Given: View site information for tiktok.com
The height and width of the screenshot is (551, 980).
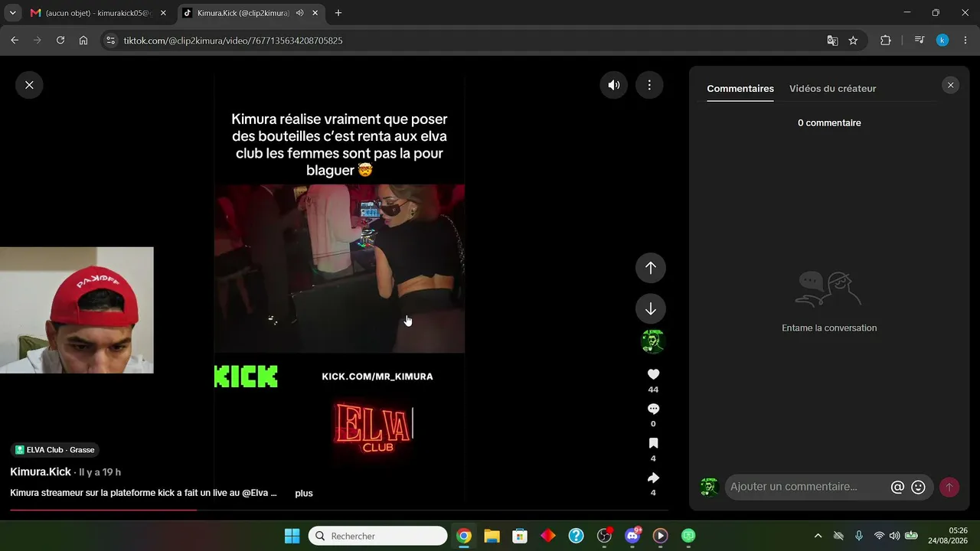Looking at the screenshot, I should click(110, 41).
